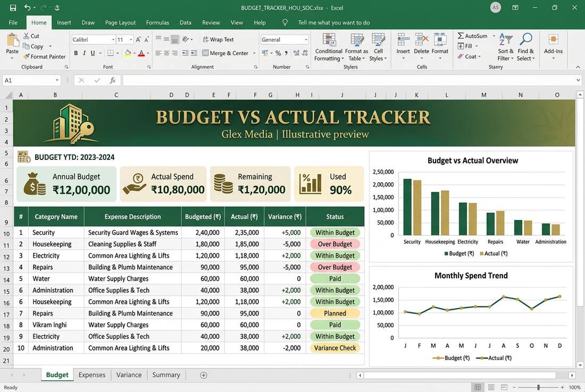Apply cell borders
The width and height of the screenshot is (585, 392).
(x=111, y=53)
